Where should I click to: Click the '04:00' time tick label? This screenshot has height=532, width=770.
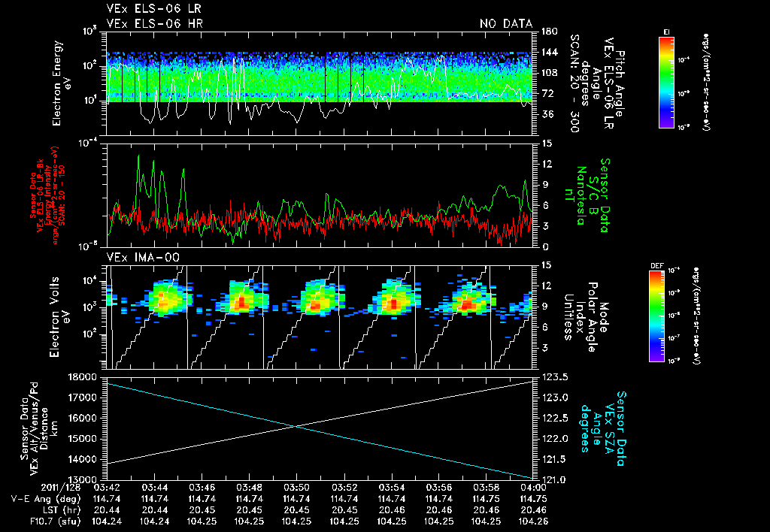click(533, 488)
